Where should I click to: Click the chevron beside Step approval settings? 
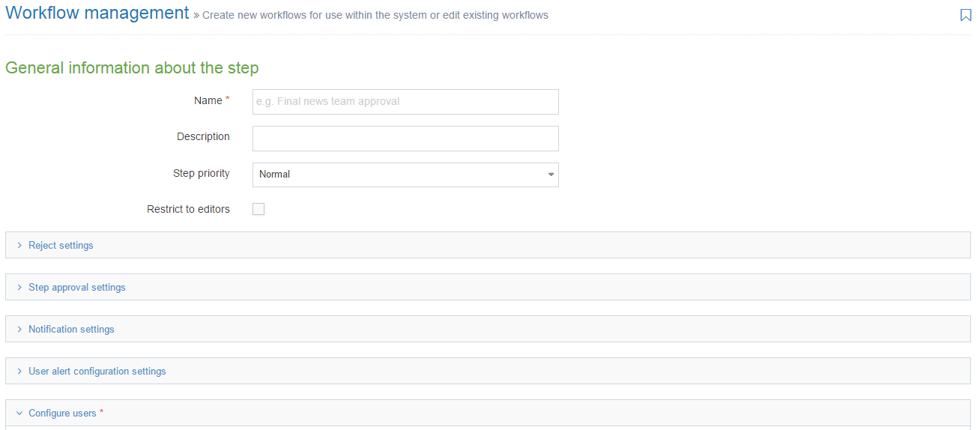[19, 288]
